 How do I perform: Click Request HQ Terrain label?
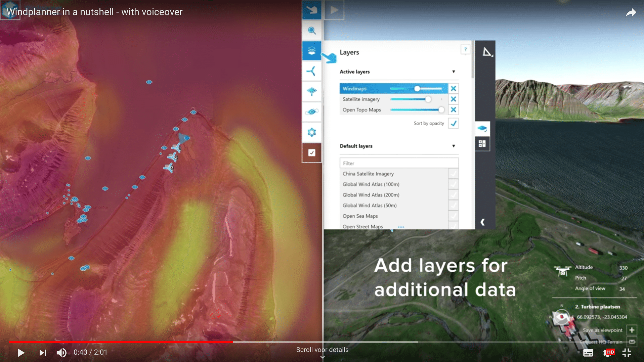(x=601, y=342)
